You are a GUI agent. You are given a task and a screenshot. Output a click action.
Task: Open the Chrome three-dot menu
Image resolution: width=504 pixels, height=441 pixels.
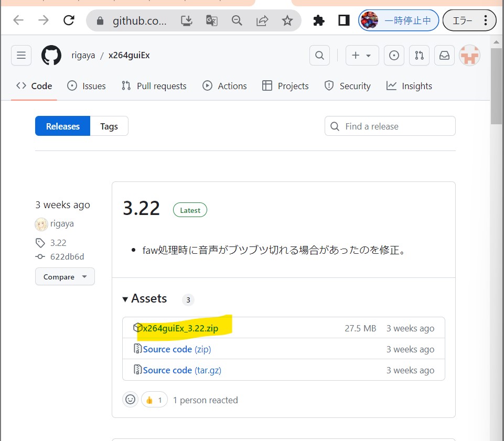[485, 20]
